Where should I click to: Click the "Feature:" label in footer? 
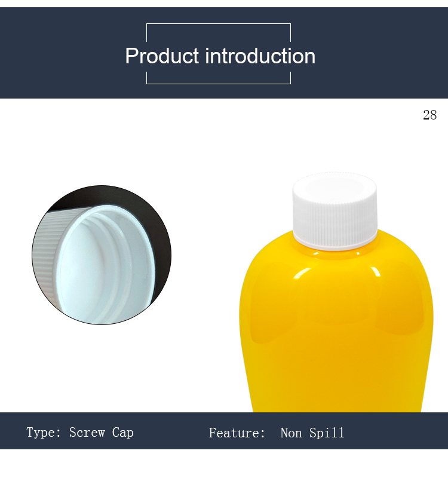coord(237,433)
